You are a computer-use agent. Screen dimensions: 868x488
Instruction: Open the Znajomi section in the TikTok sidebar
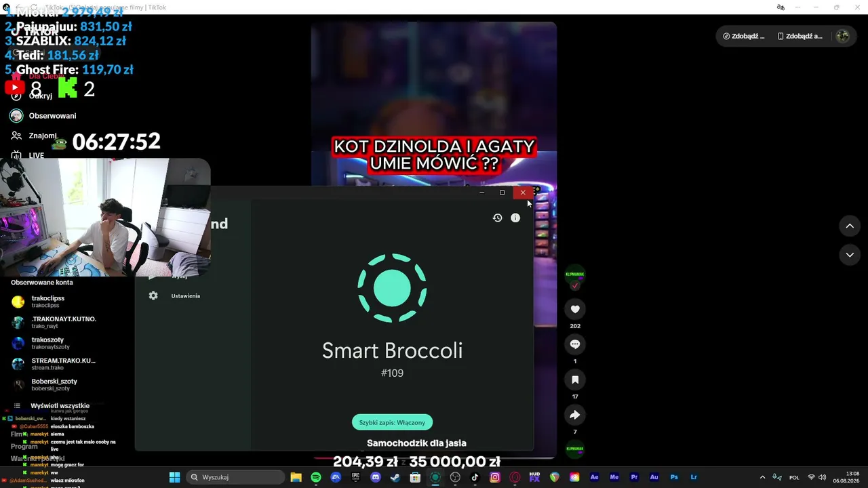click(43, 136)
